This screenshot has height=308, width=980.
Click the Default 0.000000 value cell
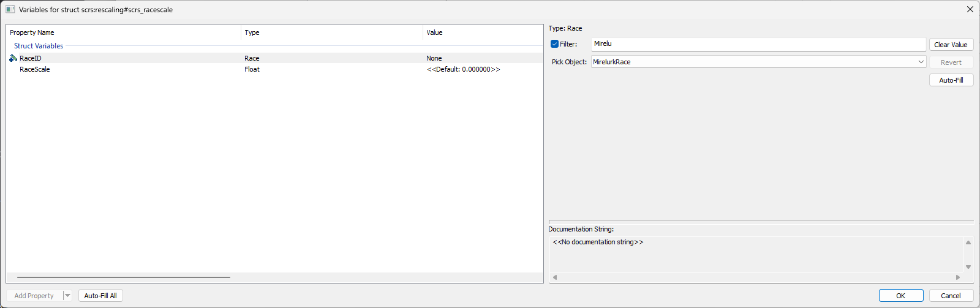point(463,69)
